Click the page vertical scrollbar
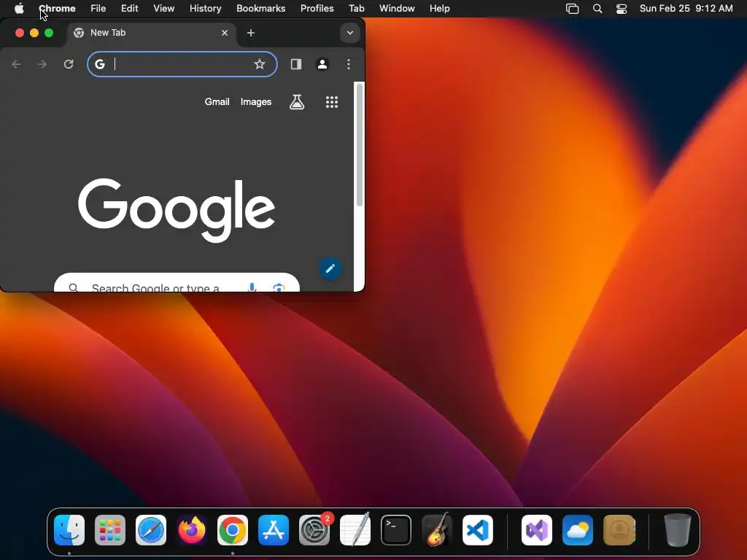 point(360,145)
